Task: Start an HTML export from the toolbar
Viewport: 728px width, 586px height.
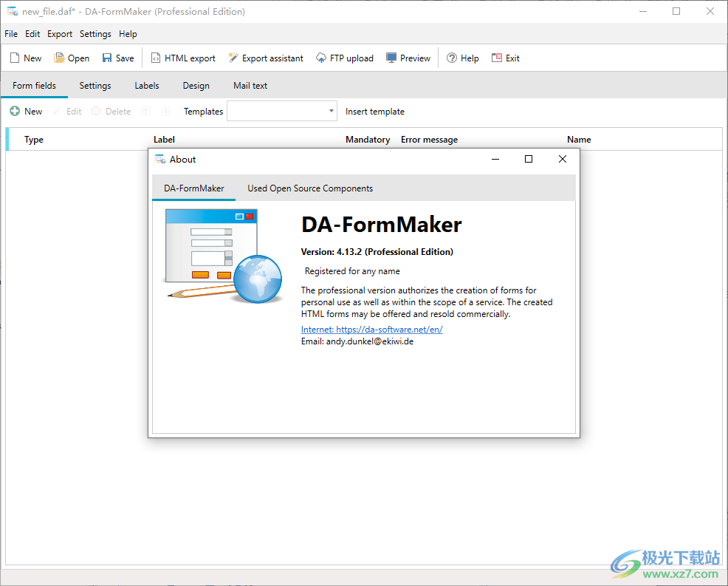Action: (182, 58)
